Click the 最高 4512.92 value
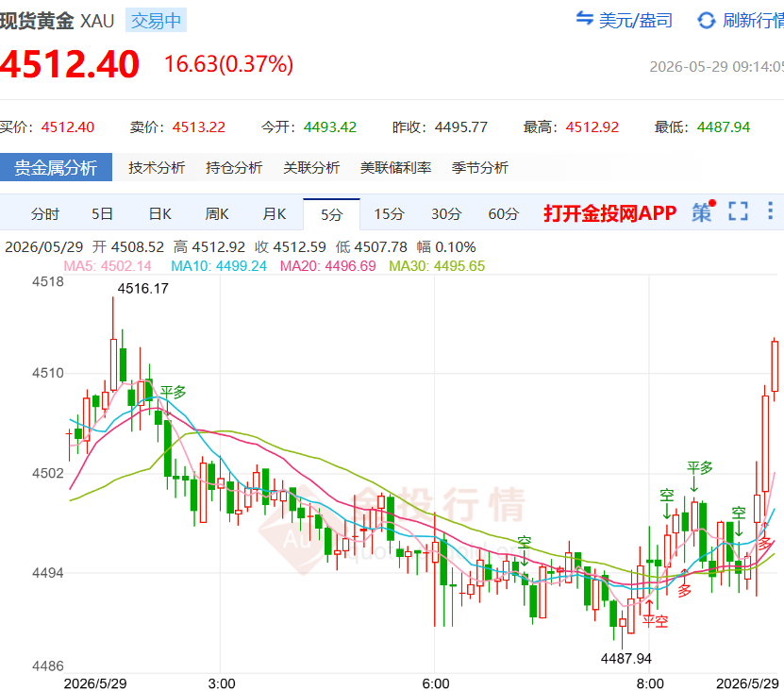The width and height of the screenshot is (784, 691). (x=592, y=127)
